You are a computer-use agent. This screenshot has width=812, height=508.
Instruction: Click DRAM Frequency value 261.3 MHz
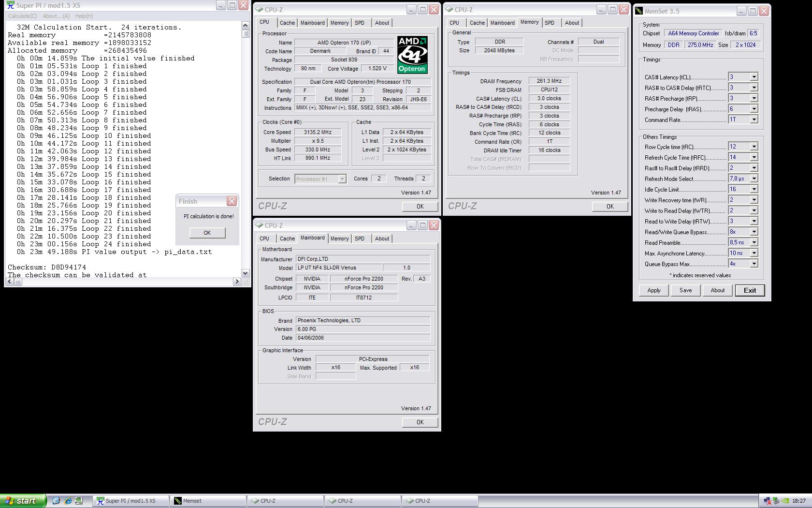tap(549, 81)
